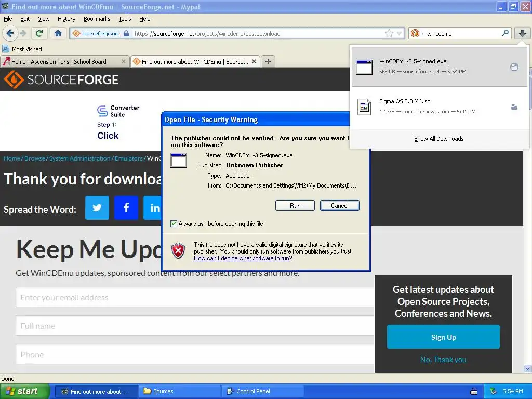Follow the Browse breadcrumb link
This screenshot has width=532, height=399.
pos(35,158)
